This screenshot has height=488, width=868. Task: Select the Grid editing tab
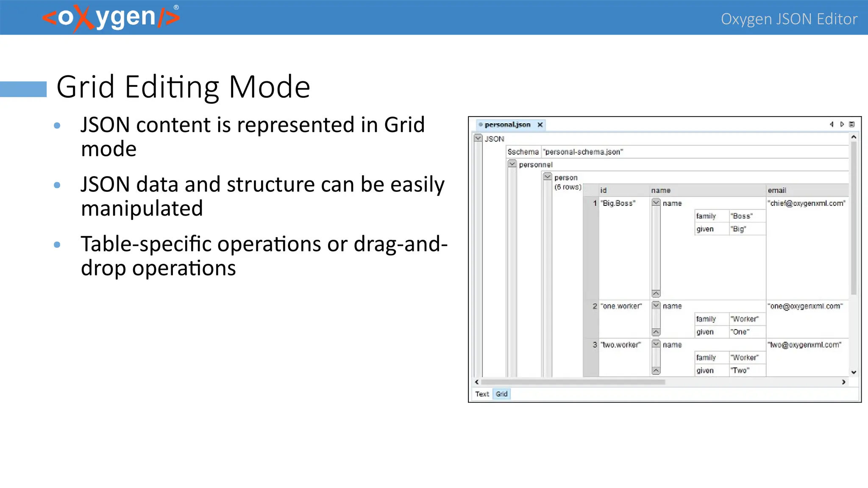(x=501, y=394)
